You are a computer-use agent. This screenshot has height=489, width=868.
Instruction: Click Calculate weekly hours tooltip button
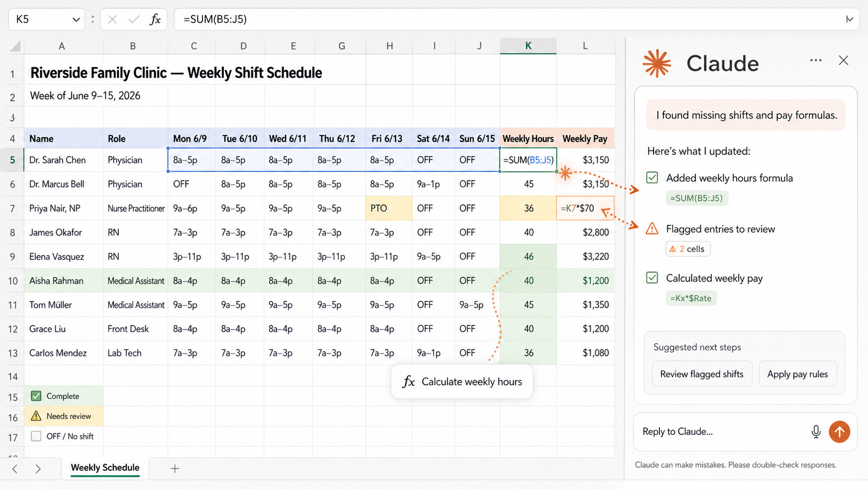pyautogui.click(x=462, y=381)
